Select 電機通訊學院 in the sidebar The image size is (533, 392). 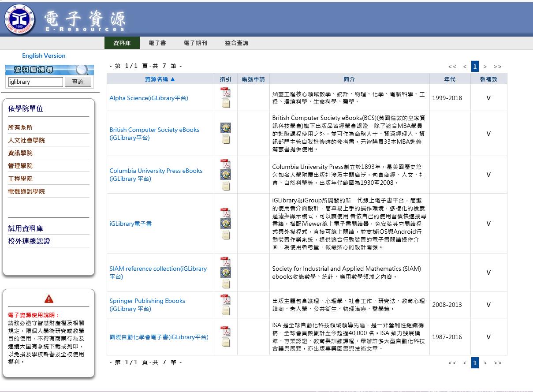click(x=26, y=191)
